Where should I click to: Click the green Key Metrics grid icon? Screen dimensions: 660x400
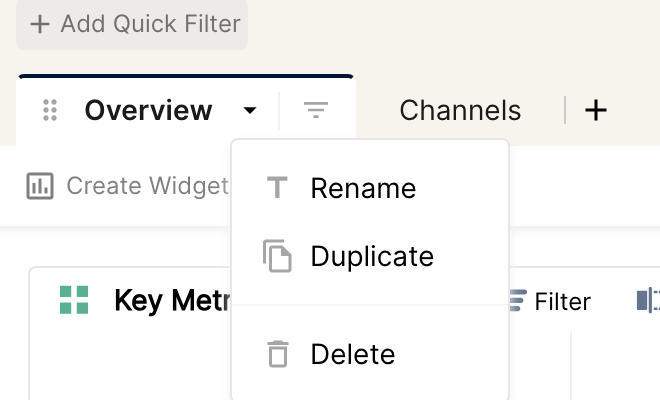(74, 300)
